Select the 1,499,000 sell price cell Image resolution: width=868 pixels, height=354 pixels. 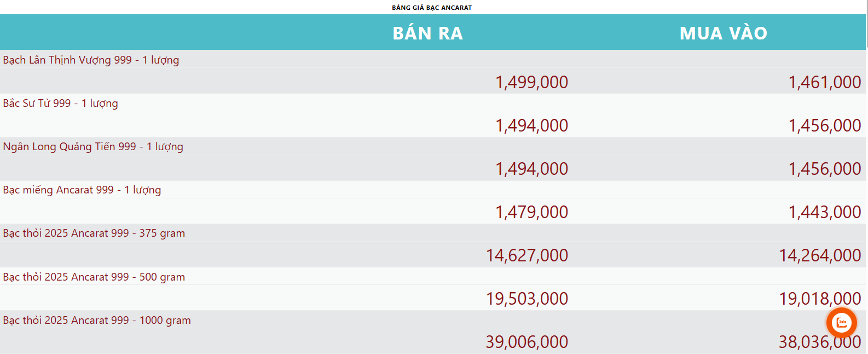pyautogui.click(x=531, y=82)
